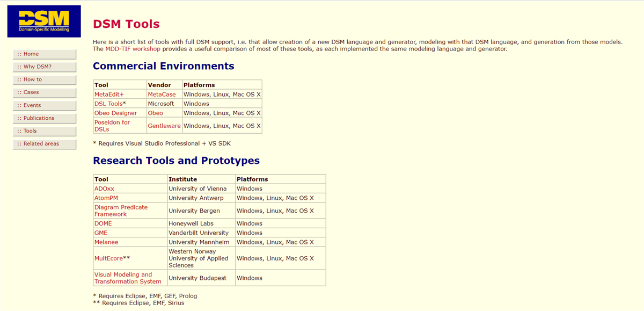Follow the Melanee tool link
The width and height of the screenshot is (644, 311).
pyautogui.click(x=106, y=242)
